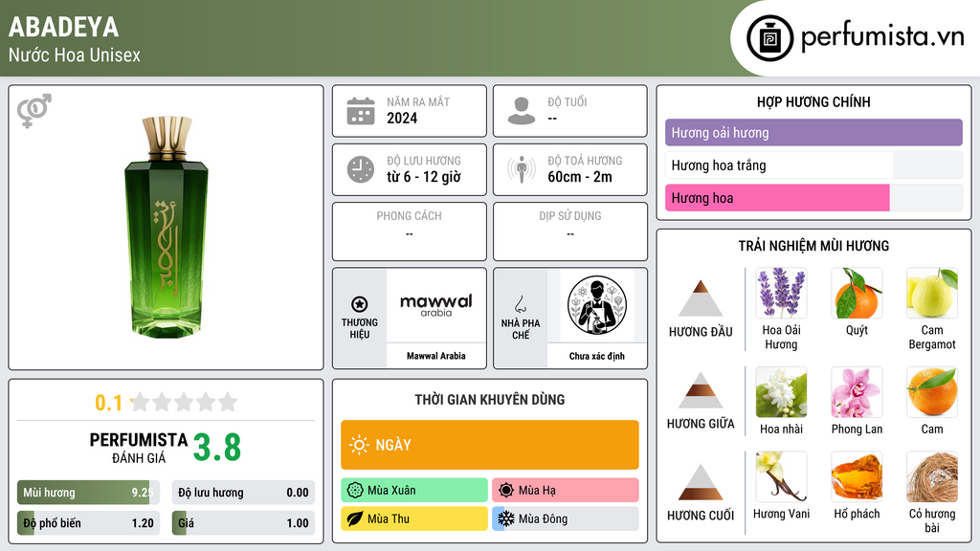The width and height of the screenshot is (980, 551).
Task: Click the sun icon beside Mùa Hạ
Action: pos(506,490)
